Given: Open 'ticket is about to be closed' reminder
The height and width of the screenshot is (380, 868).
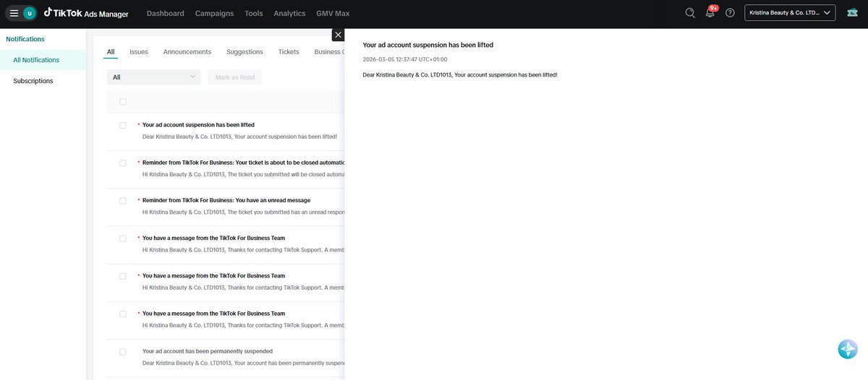Looking at the screenshot, I should pos(226,168).
